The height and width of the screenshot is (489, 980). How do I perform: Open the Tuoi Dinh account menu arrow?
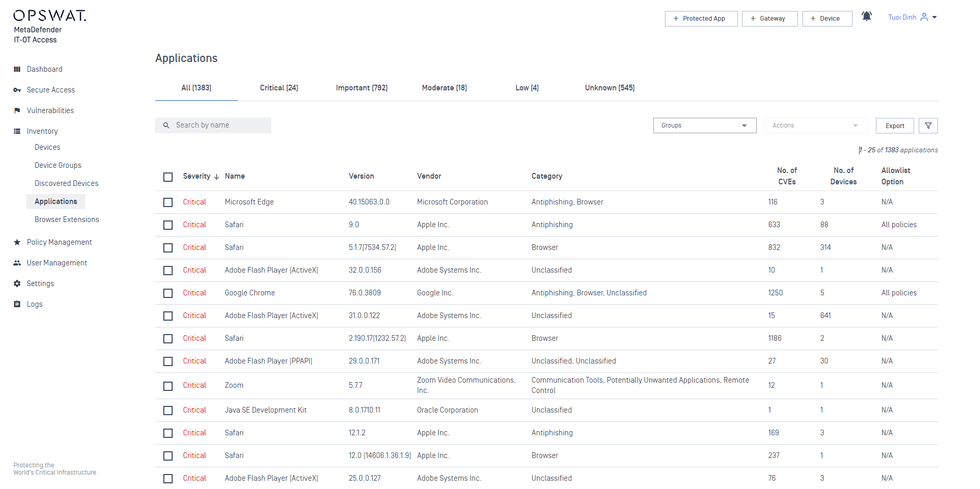[x=935, y=18]
